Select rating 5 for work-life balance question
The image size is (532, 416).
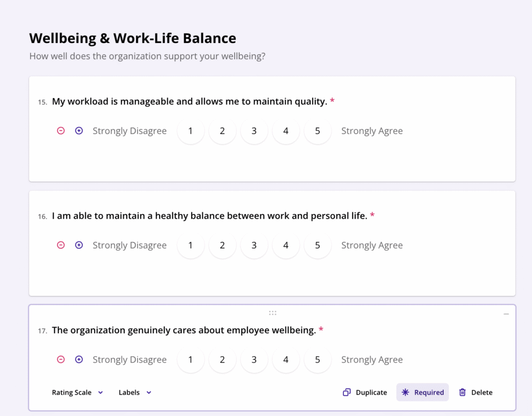[x=317, y=245]
